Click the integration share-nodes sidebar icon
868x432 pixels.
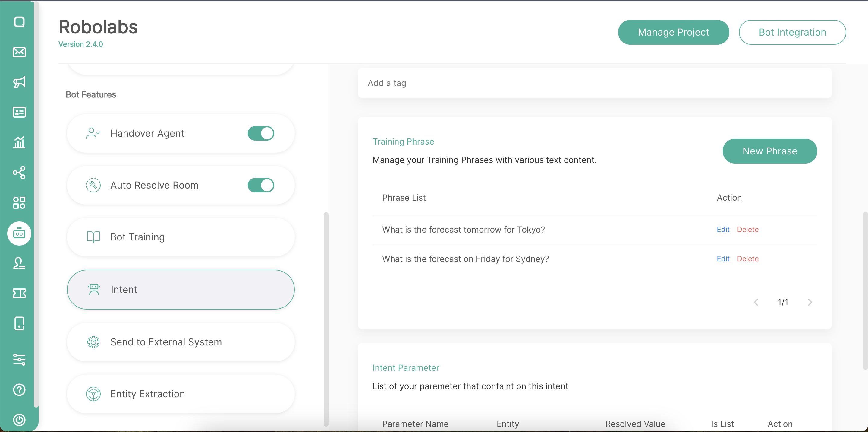click(19, 173)
